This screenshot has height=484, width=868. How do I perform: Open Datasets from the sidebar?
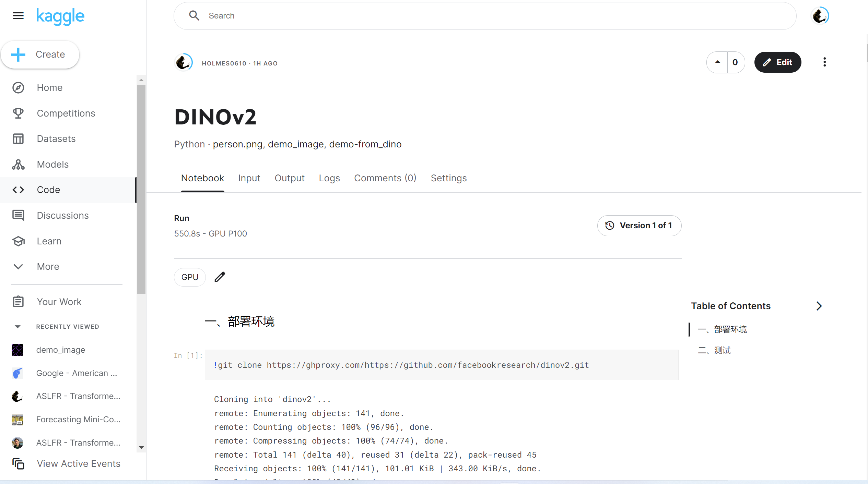(x=56, y=139)
